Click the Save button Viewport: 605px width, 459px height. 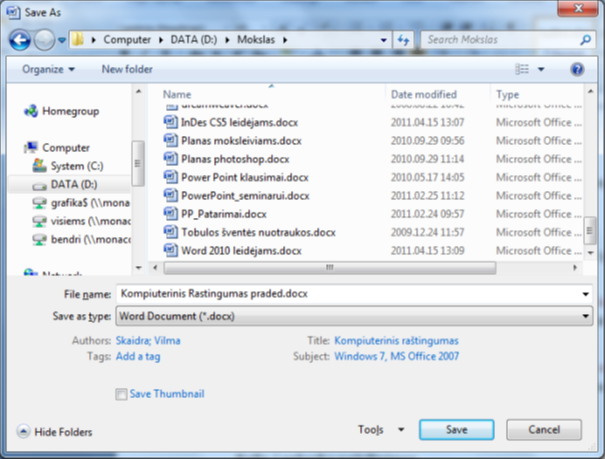coord(456,430)
